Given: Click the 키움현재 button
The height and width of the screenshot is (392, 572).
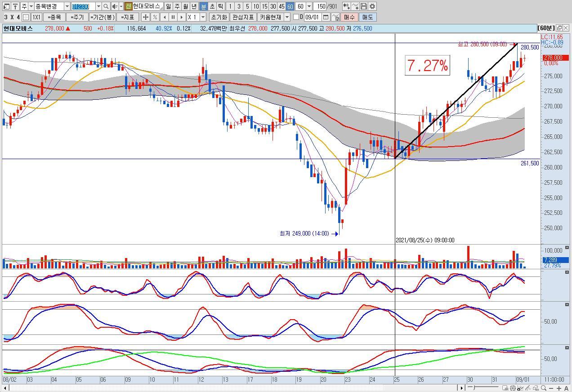Looking at the screenshot, I should click(x=270, y=17).
